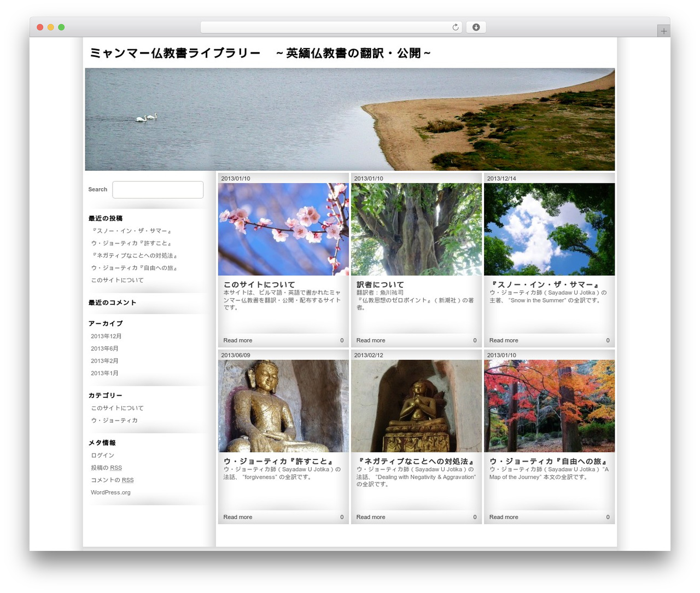Open ウ・ジョーティカ『自由への旅』 in the 最近の投稿 sidebar list

[135, 268]
